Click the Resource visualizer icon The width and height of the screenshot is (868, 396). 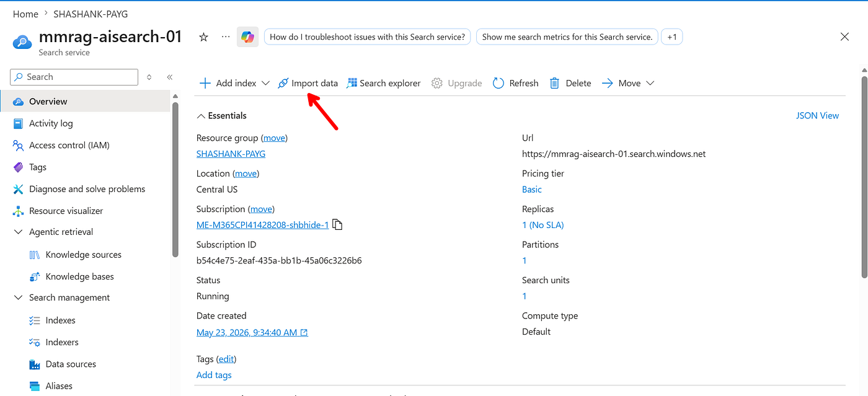click(18, 211)
